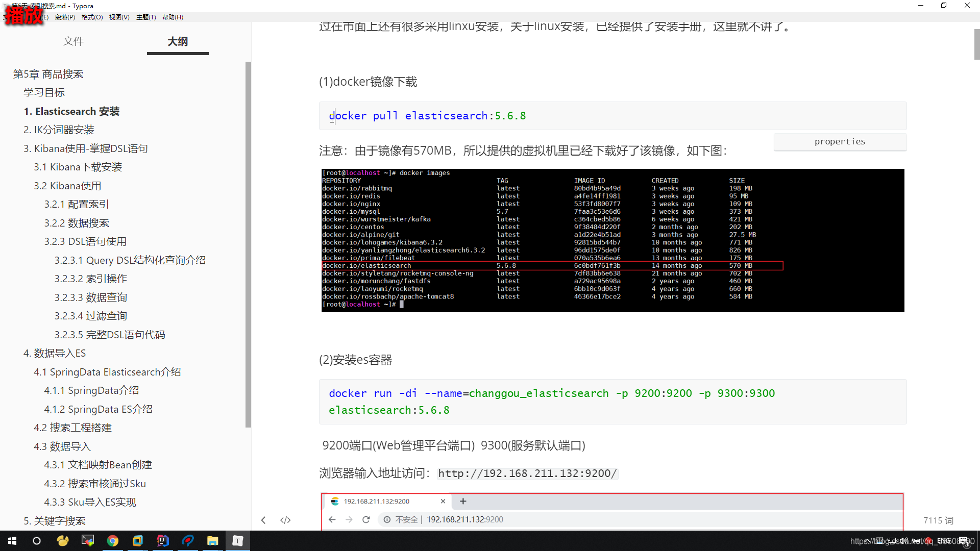
Task: Open IntelliJ IDEA from the taskbar
Action: click(x=163, y=541)
